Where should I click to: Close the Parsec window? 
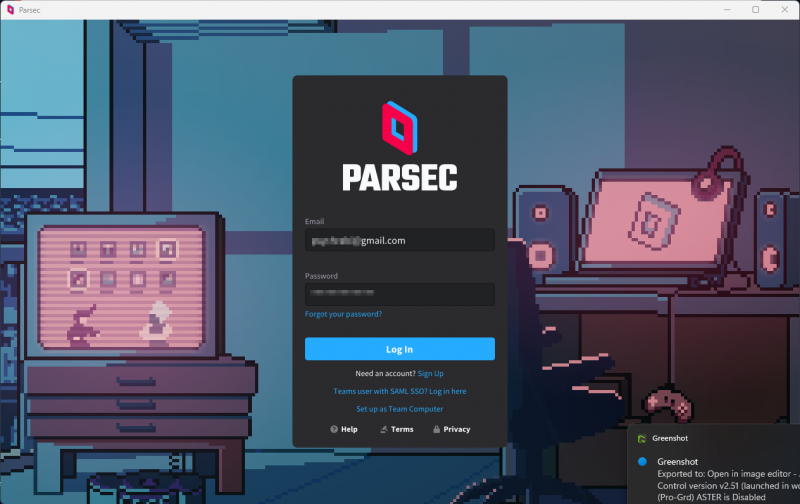tap(785, 10)
